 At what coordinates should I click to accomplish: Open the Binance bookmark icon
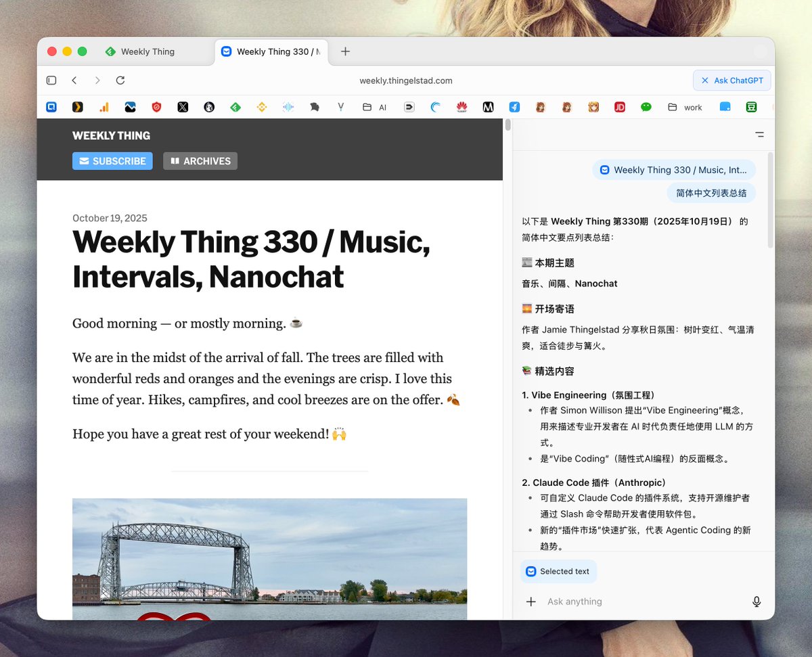coord(262,107)
